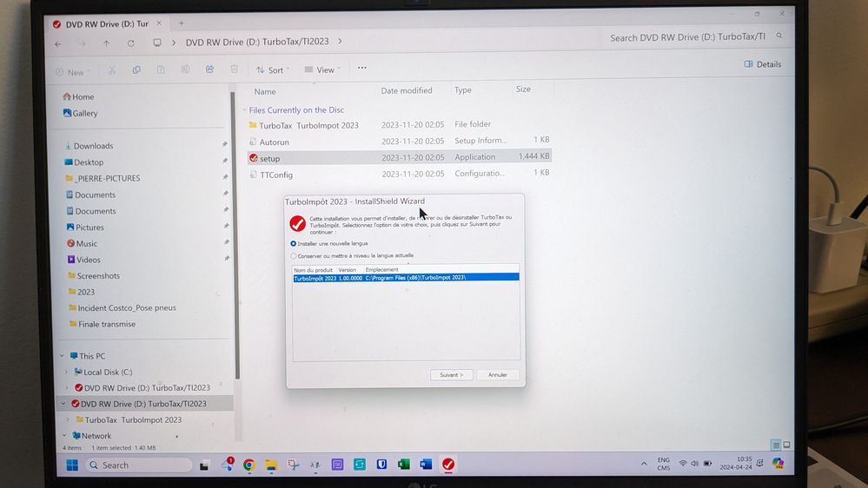
Task: Open the Downloads quick access folder
Action: [89, 146]
